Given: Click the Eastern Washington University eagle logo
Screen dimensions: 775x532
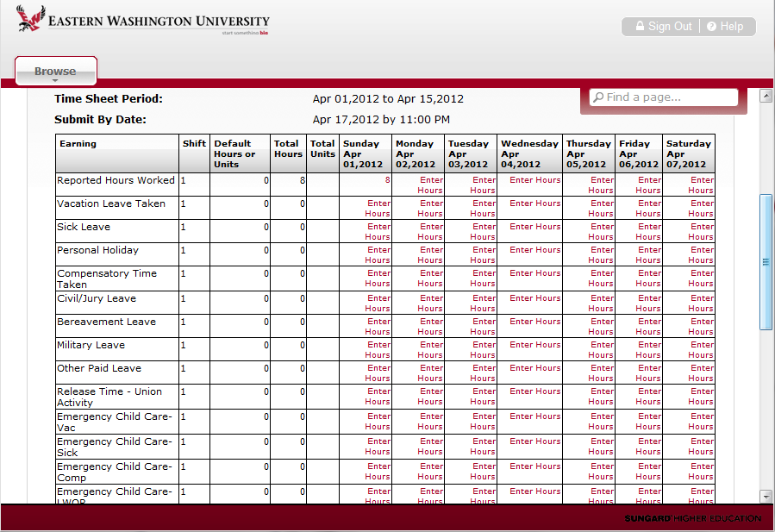Looking at the screenshot, I should click(x=31, y=18).
